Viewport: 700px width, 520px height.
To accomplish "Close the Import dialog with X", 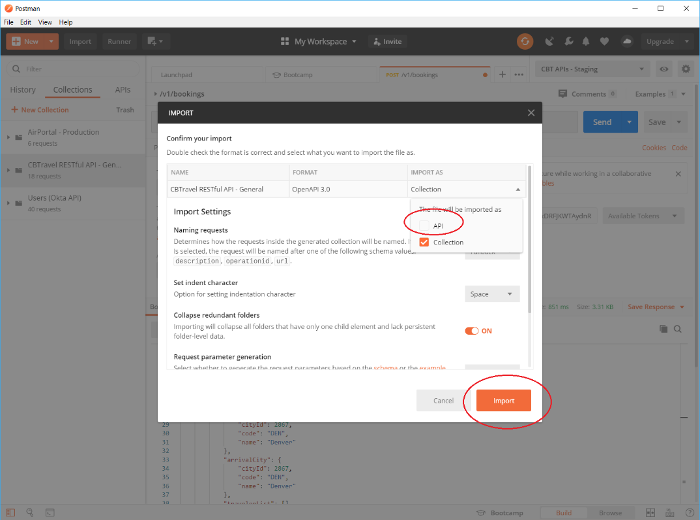I will 531,113.
